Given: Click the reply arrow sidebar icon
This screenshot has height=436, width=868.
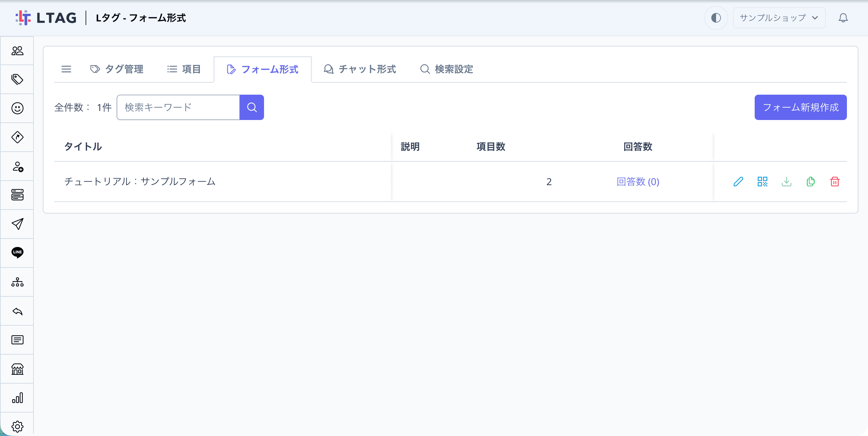Looking at the screenshot, I should (17, 311).
